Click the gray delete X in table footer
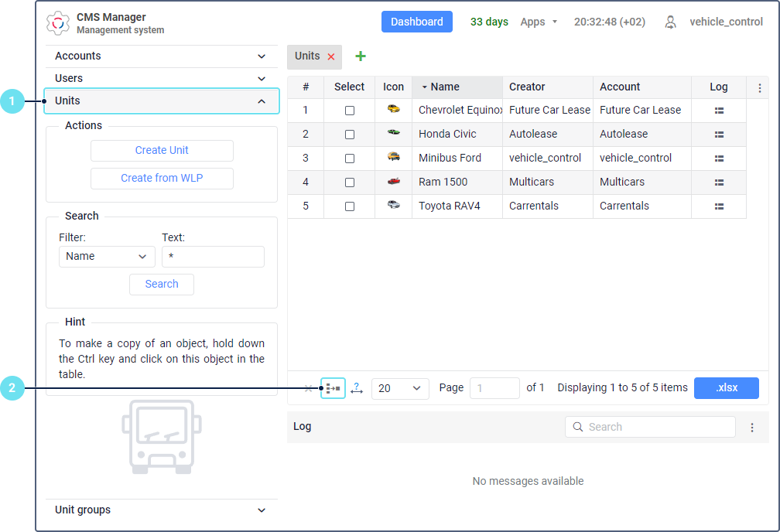Image resolution: width=780 pixels, height=532 pixels. tap(309, 388)
